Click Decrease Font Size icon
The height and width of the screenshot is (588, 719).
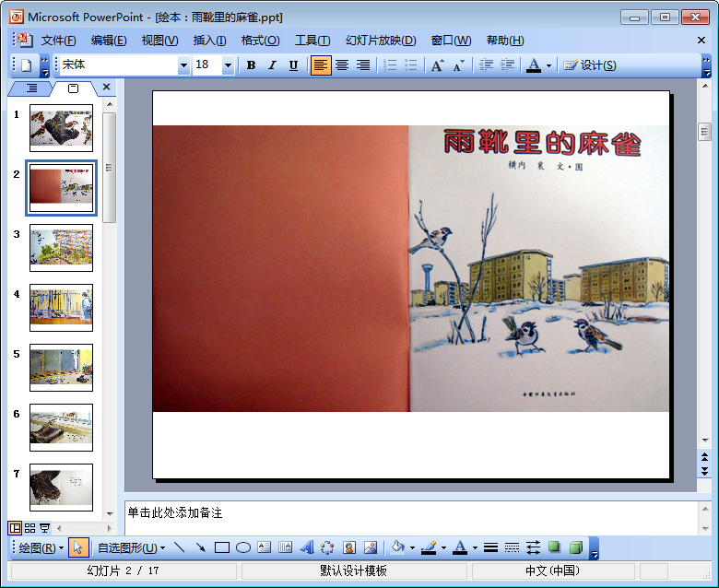tap(458, 65)
